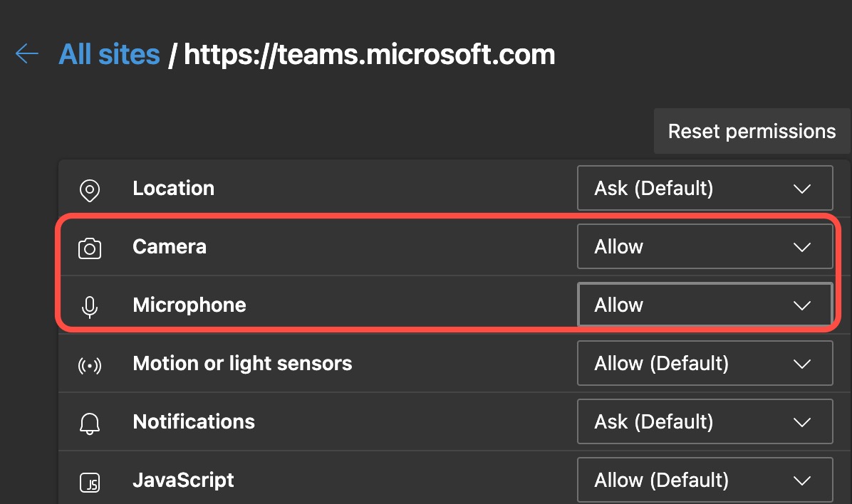Click the Location pin icon
Viewport: 852px width, 504px height.
tap(89, 188)
